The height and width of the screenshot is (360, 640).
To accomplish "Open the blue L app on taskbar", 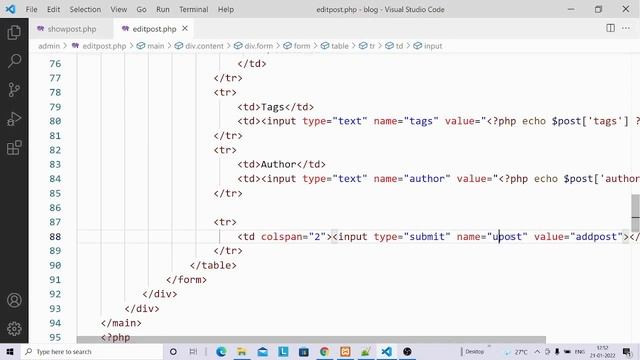I will click(x=283, y=351).
